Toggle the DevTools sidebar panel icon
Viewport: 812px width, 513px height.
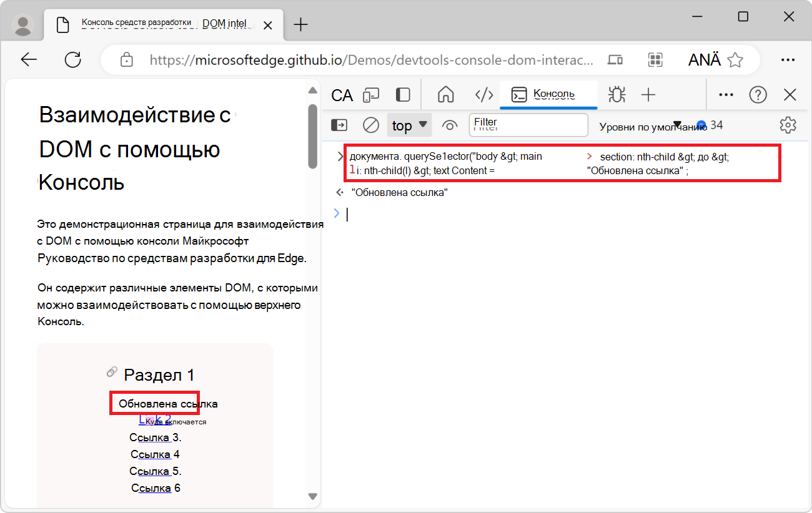tap(402, 95)
